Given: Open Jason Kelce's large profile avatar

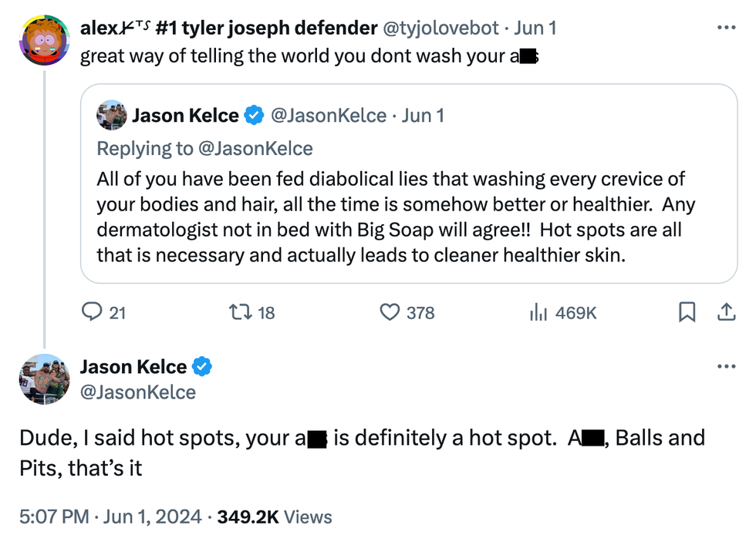Looking at the screenshot, I should [x=44, y=379].
